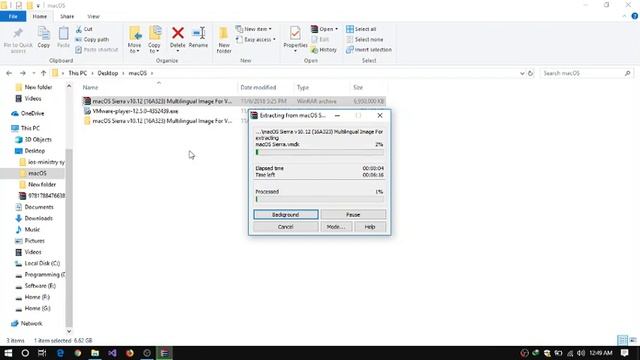Select the macOS folder in sidebar

(x=37, y=173)
